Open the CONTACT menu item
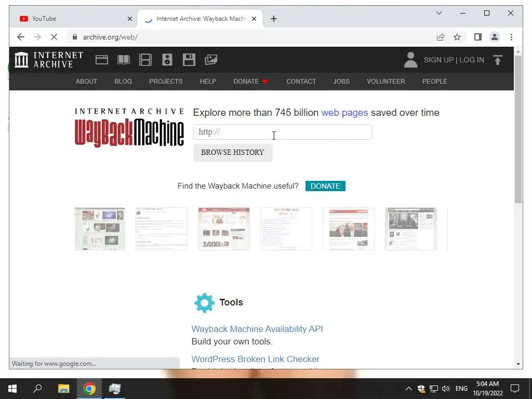 [x=301, y=82]
